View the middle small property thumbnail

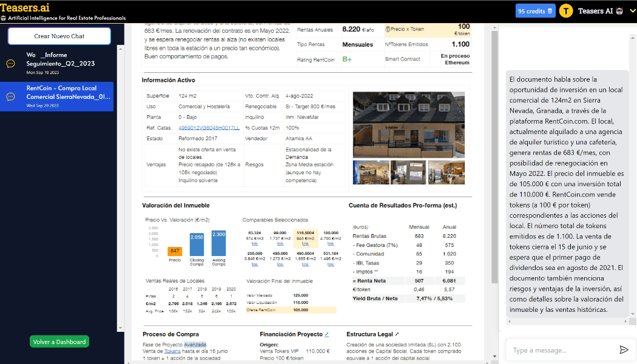click(x=408, y=172)
